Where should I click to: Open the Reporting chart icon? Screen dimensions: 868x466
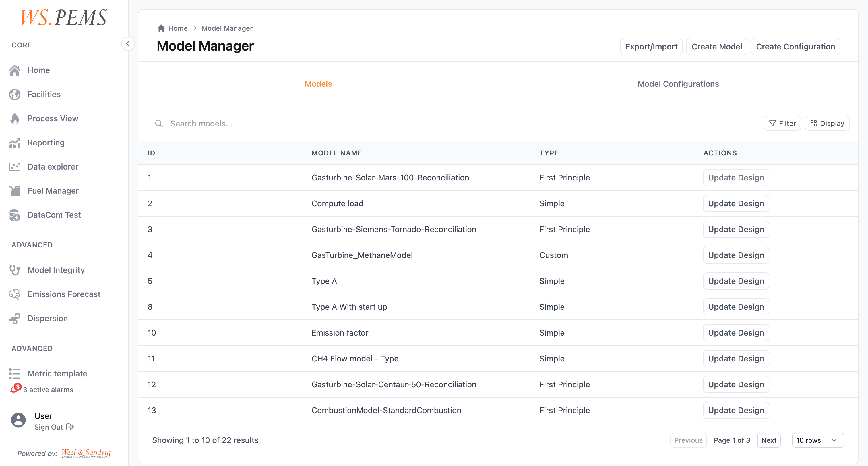[15, 143]
